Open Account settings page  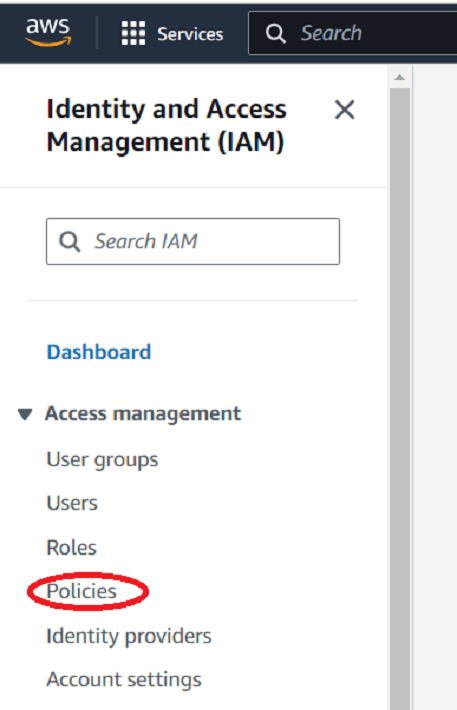[x=124, y=680]
